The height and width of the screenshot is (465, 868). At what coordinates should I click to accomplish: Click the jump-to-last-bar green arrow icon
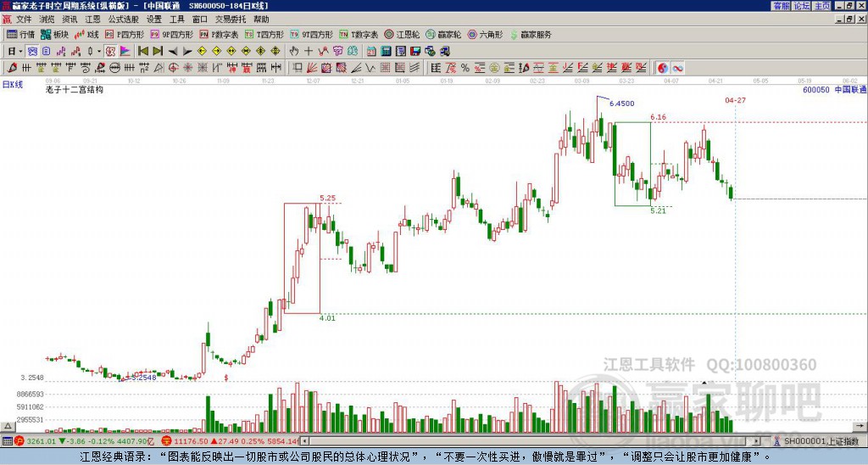pyautogui.click(x=158, y=51)
